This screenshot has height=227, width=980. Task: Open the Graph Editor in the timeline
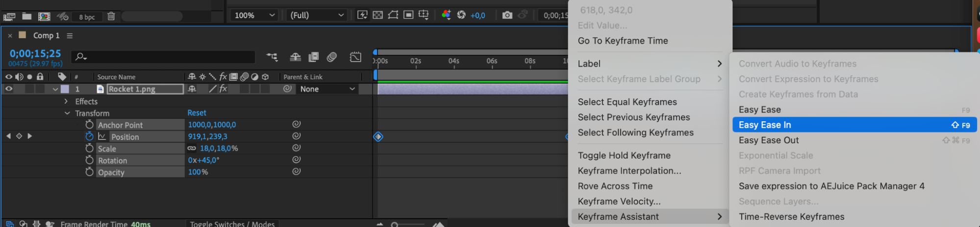(x=355, y=57)
